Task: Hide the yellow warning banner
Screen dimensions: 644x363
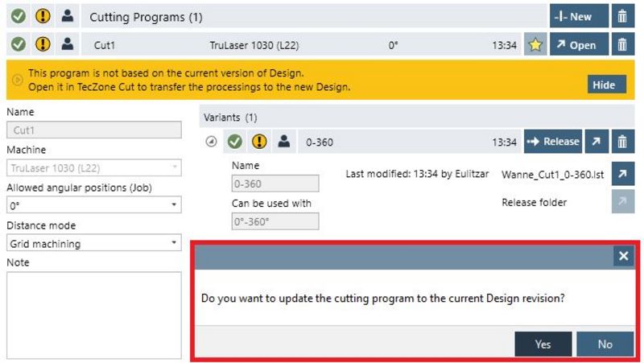Action: 603,85
